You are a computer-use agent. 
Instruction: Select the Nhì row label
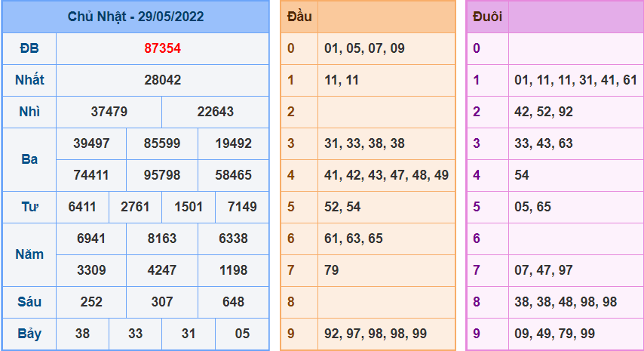click(x=29, y=112)
